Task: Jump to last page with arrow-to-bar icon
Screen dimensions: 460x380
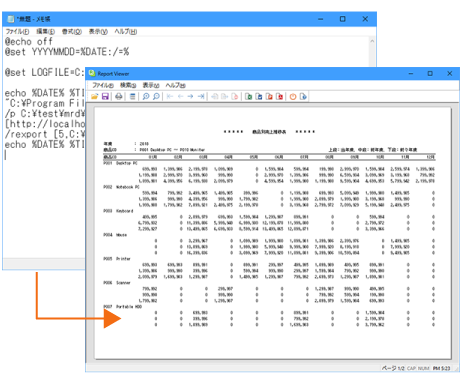Action: [201, 97]
